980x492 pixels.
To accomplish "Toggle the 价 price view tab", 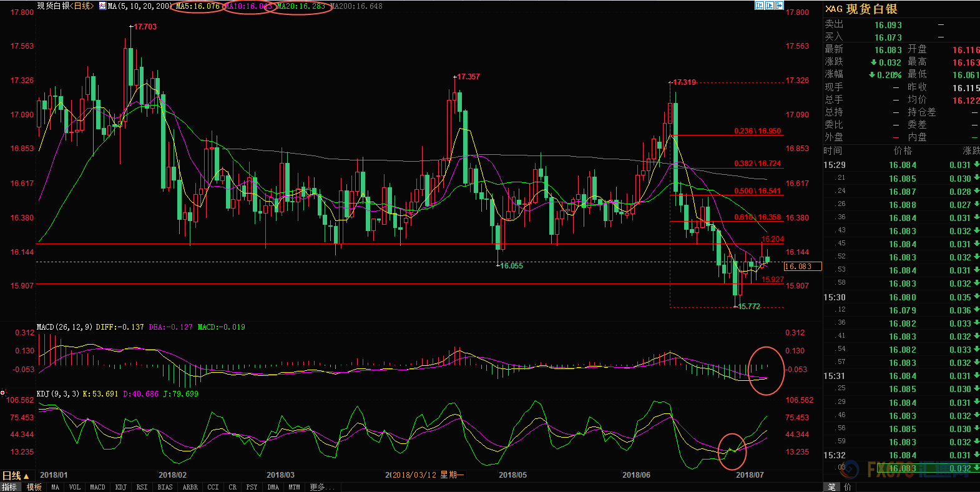I will [x=847, y=487].
